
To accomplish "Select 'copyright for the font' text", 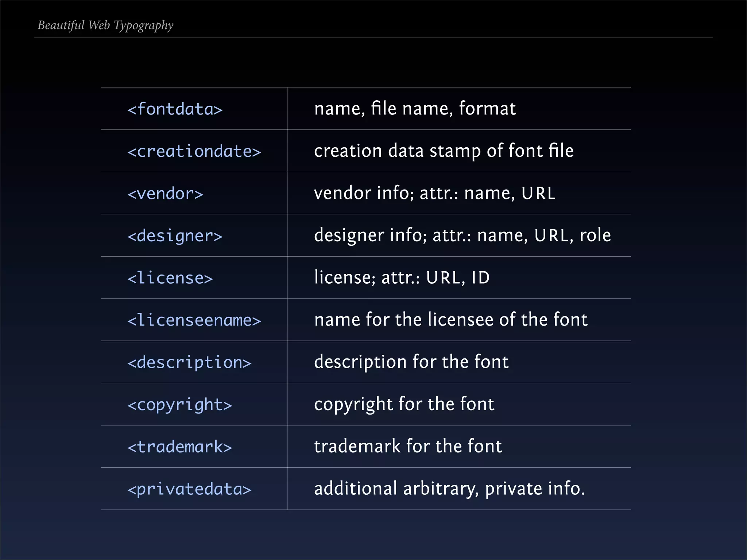I will 404,405.
